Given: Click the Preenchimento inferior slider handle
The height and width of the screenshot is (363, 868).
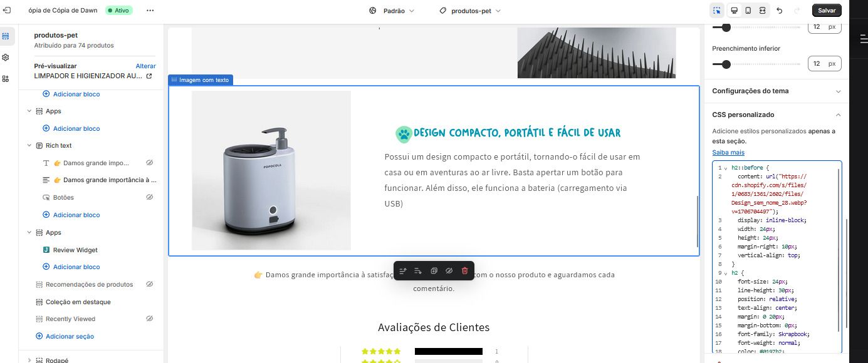Looking at the screenshot, I should (x=726, y=64).
